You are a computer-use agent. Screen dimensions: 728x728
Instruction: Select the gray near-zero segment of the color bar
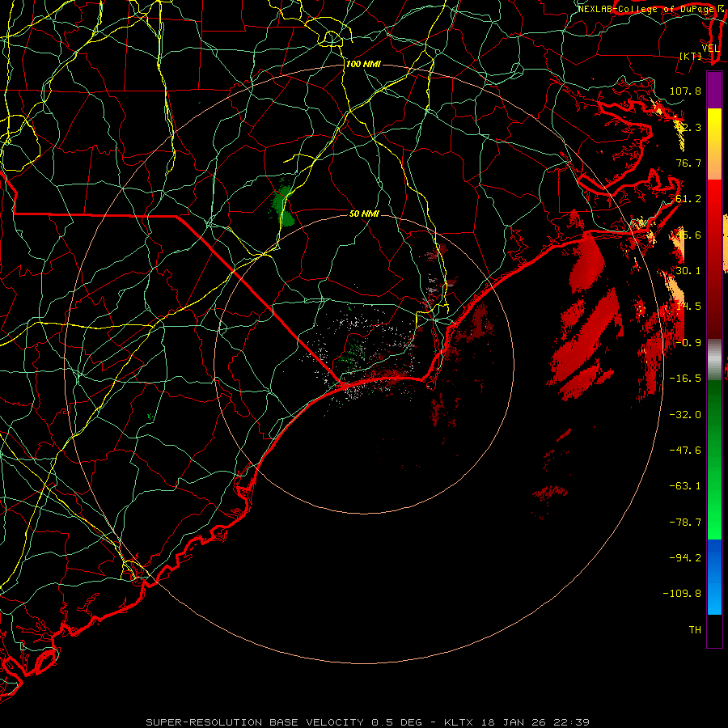point(714,360)
